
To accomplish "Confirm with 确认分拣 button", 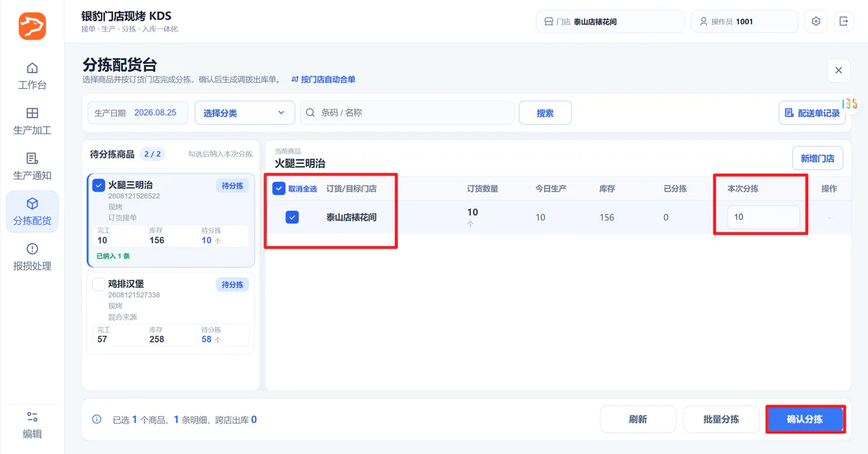I will tap(805, 419).
